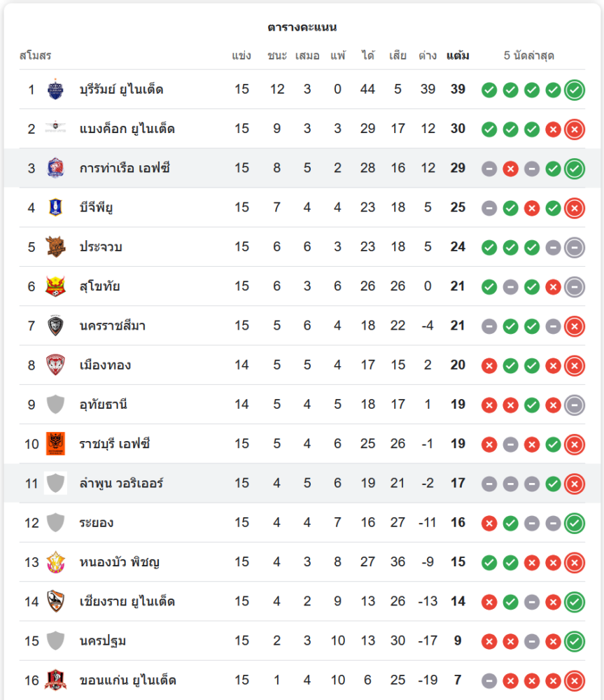Click the 5 นัดล่าสุด column header

[529, 55]
